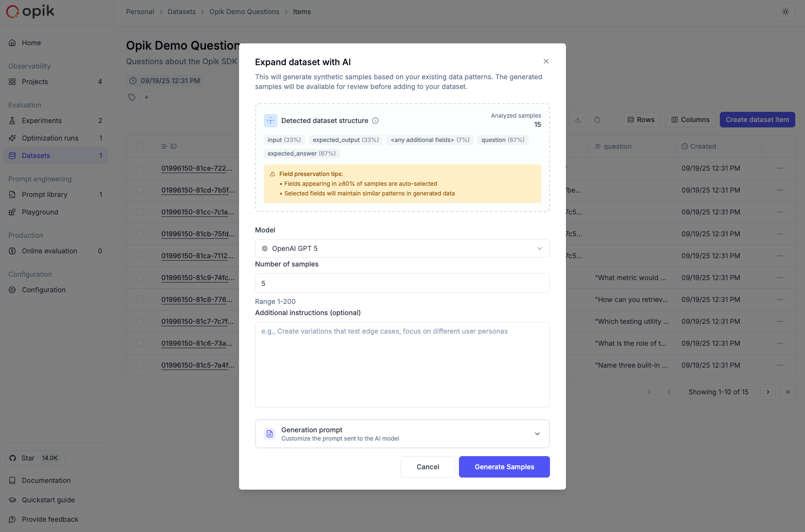Click the add tag plus icon
Screen dimensions: 805x532
click(146, 97)
